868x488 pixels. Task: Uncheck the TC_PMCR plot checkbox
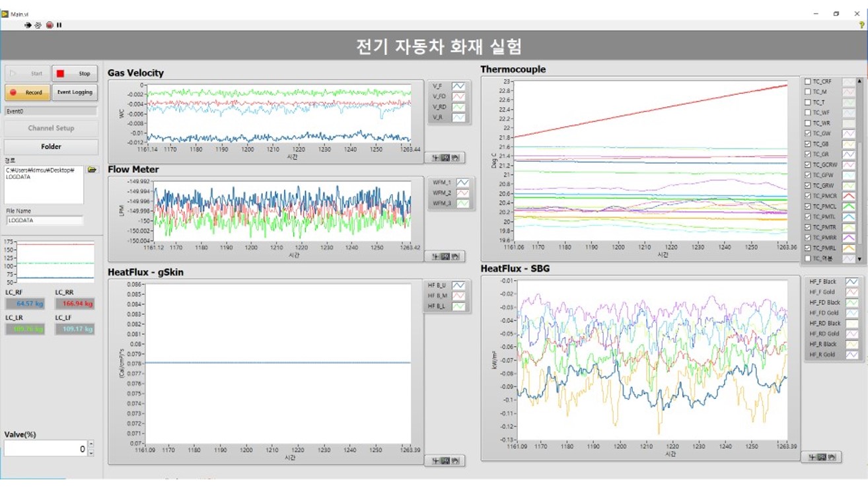808,196
